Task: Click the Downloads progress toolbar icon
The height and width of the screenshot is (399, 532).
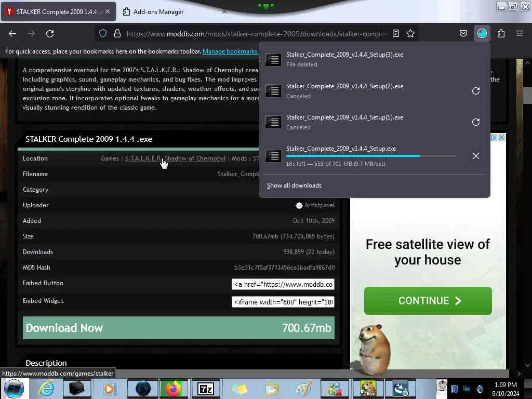Action: pyautogui.click(x=482, y=33)
